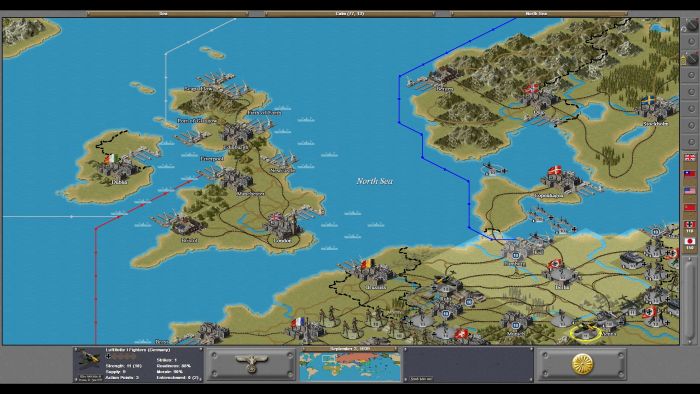
Task: Select the Soviet Union red flag in sidebar
Action: tap(690, 207)
